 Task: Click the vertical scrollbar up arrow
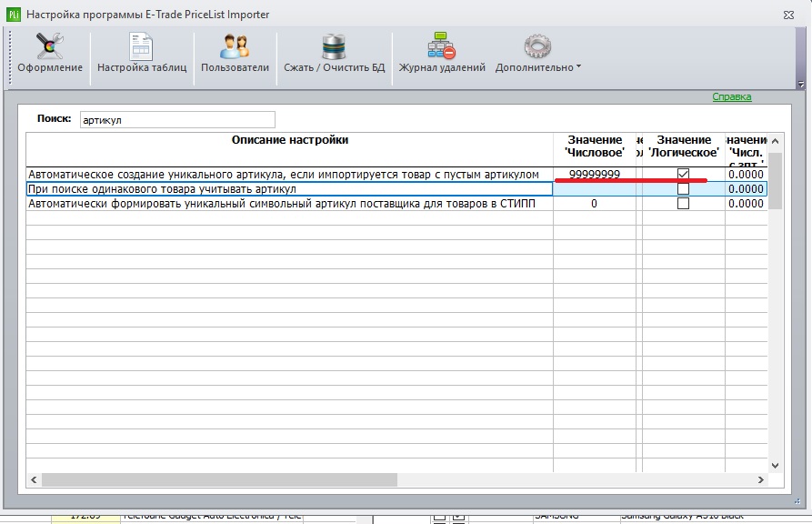pyautogui.click(x=775, y=140)
